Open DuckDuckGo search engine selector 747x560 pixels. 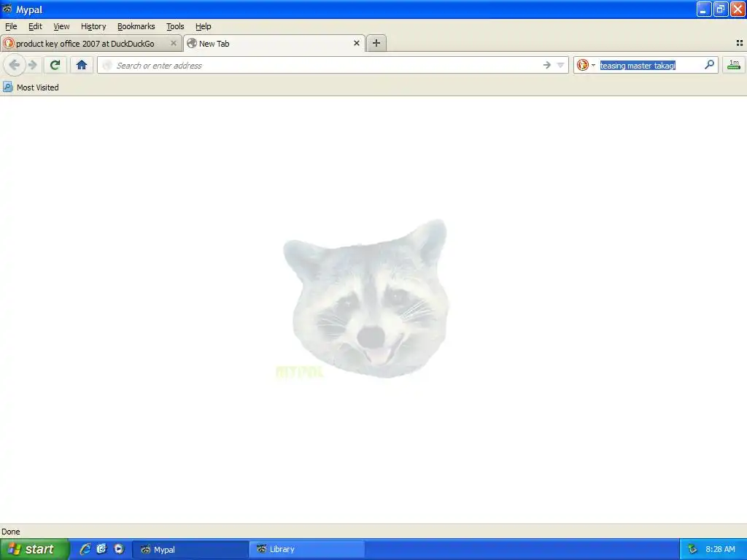click(586, 65)
